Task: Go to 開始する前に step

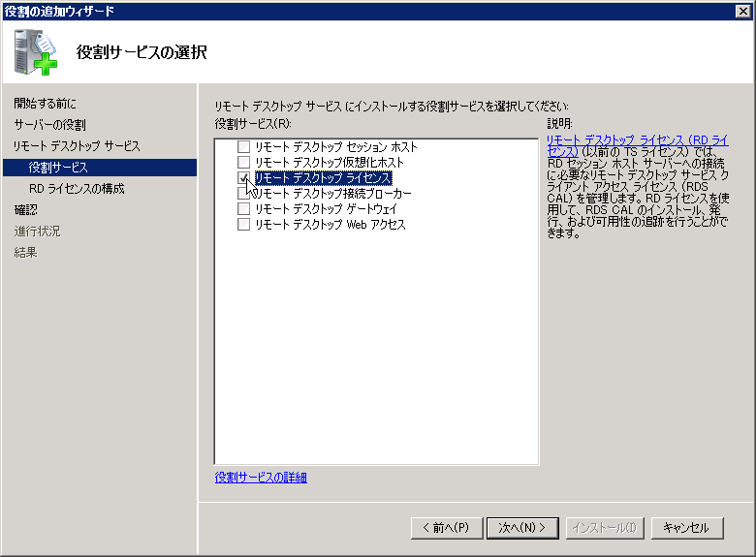Action: point(45,103)
